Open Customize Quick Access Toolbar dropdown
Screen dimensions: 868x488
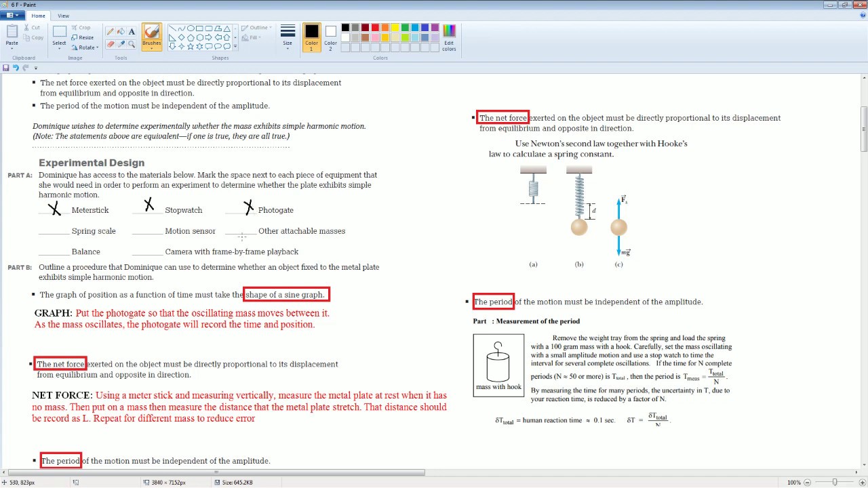pyautogui.click(x=36, y=68)
